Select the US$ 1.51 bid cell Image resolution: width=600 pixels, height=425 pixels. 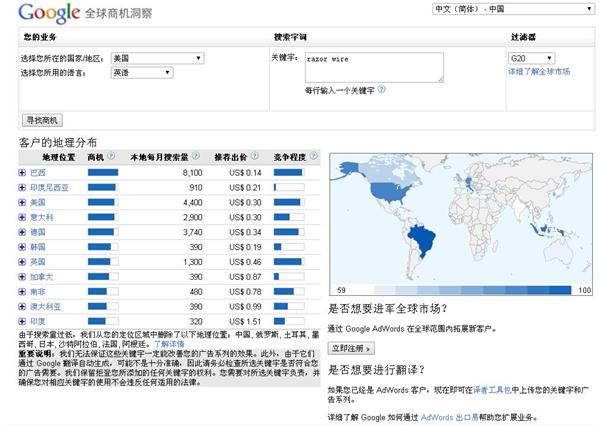(x=245, y=321)
